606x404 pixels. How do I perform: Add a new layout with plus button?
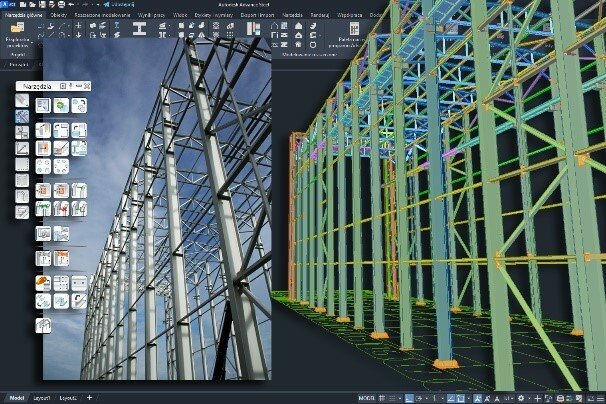coord(89,397)
